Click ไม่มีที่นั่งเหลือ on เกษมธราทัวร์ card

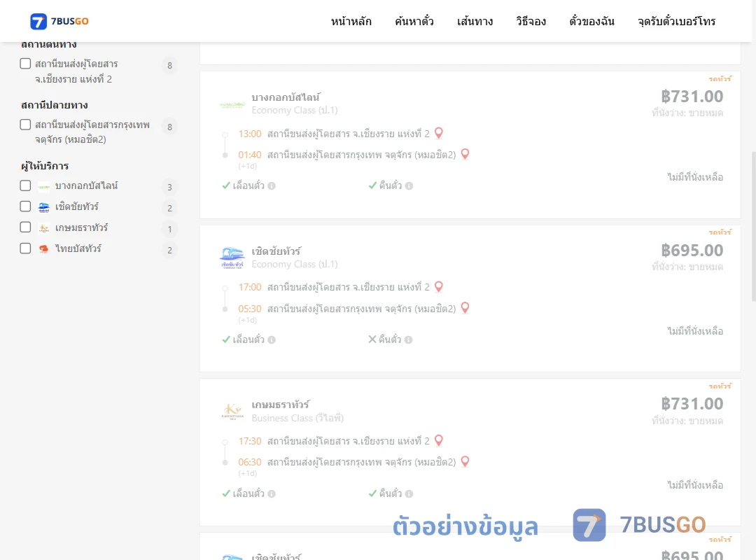(x=695, y=485)
